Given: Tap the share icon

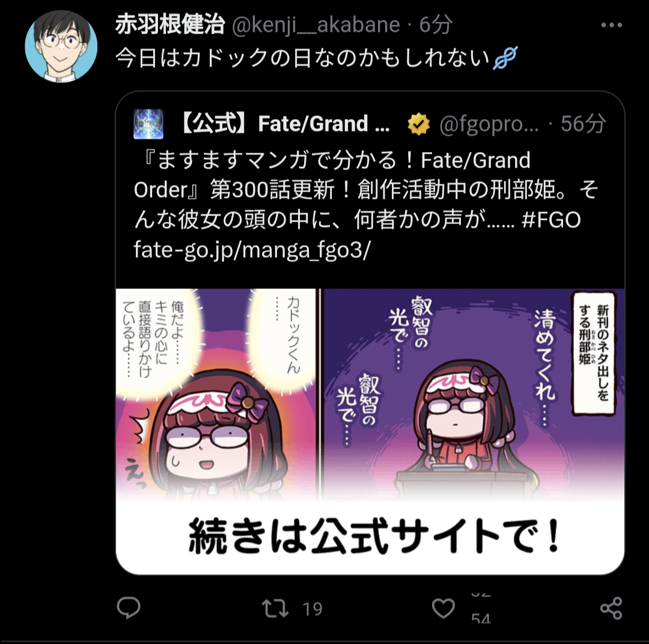Looking at the screenshot, I should (x=611, y=608).
